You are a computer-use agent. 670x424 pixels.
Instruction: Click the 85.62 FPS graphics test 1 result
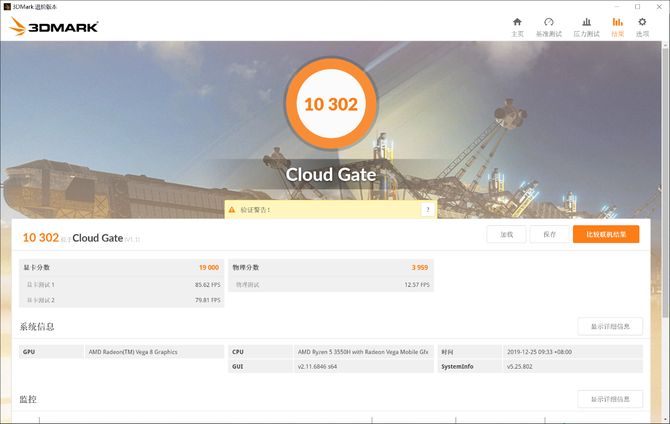point(208,285)
